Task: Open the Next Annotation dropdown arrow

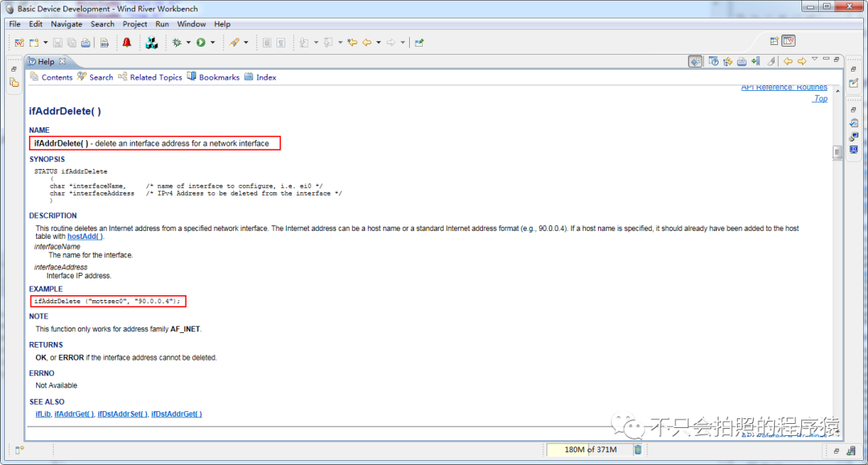Action: (316, 43)
